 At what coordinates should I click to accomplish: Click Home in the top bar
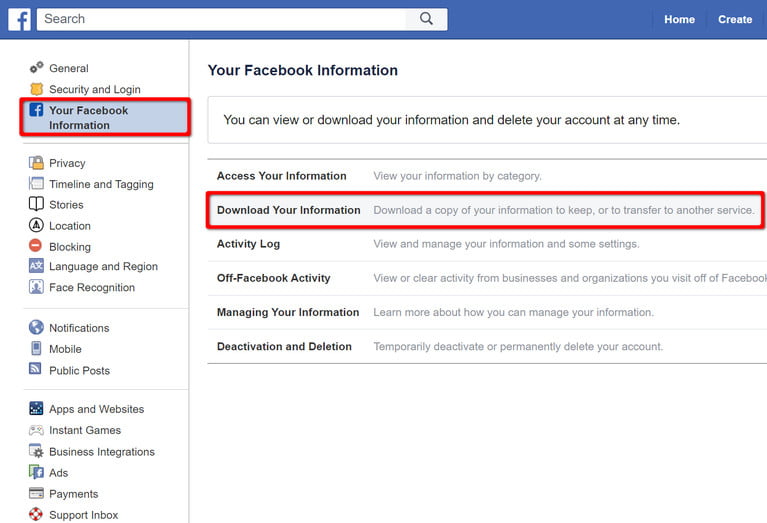(x=679, y=19)
